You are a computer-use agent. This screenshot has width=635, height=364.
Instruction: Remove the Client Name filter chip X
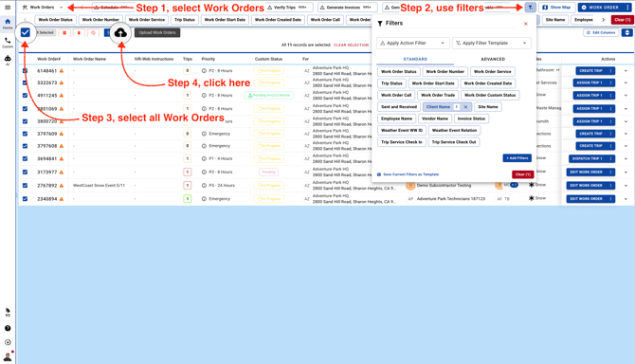point(465,107)
